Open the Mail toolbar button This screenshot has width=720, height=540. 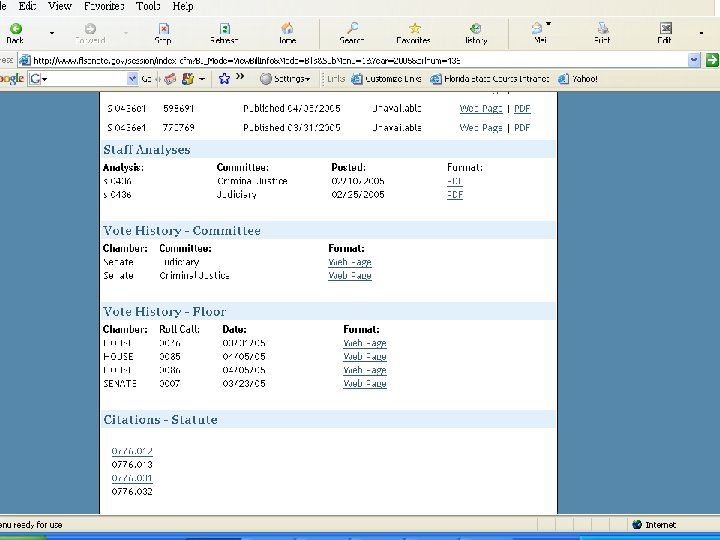[539, 32]
